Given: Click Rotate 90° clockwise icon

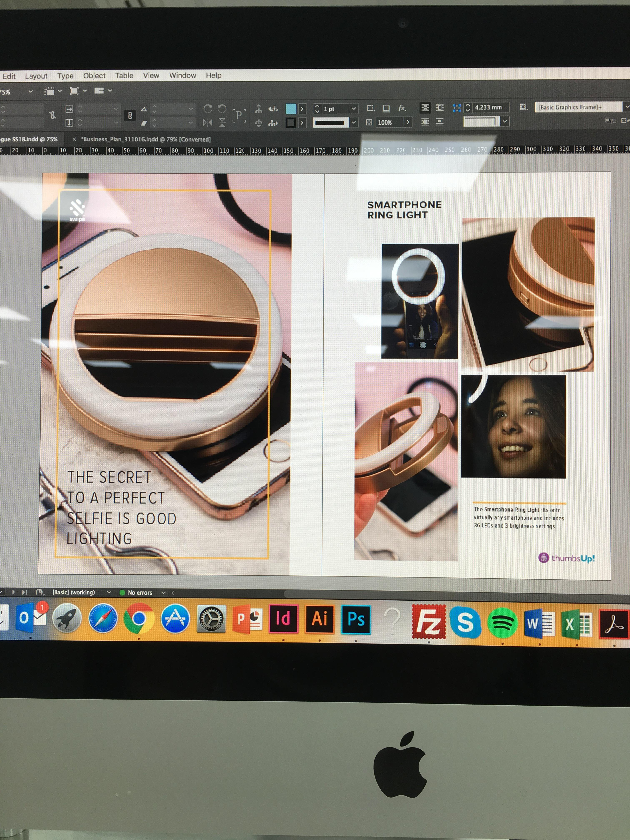Looking at the screenshot, I should (207, 109).
